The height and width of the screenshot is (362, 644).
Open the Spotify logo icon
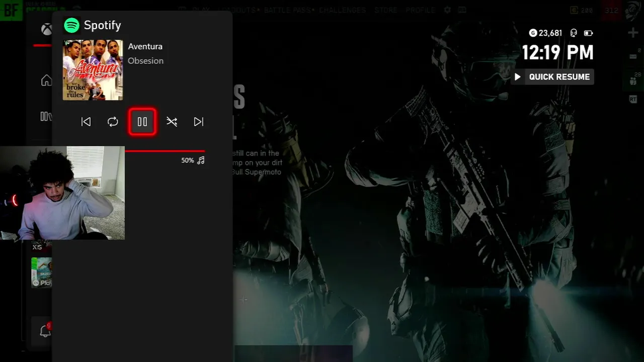[72, 25]
